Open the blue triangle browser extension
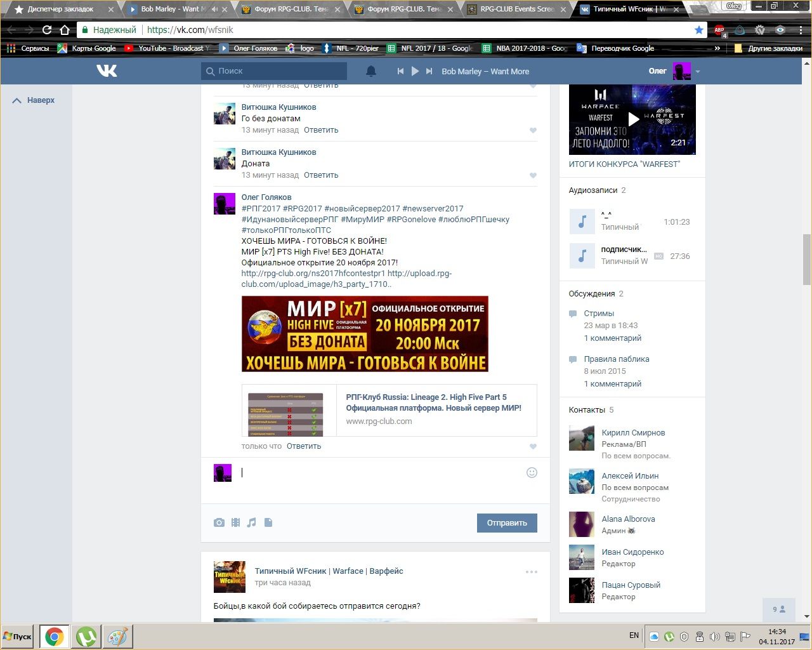Viewport: 812px width, 650px height. click(740, 30)
